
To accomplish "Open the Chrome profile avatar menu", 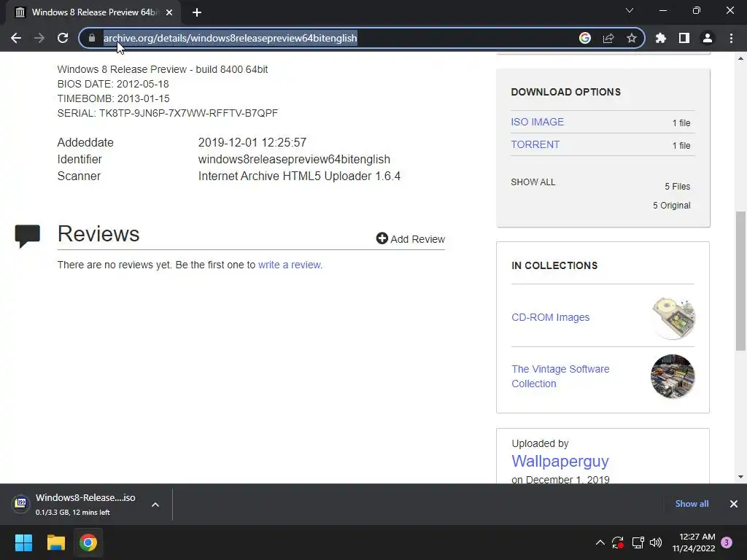I will tap(708, 38).
